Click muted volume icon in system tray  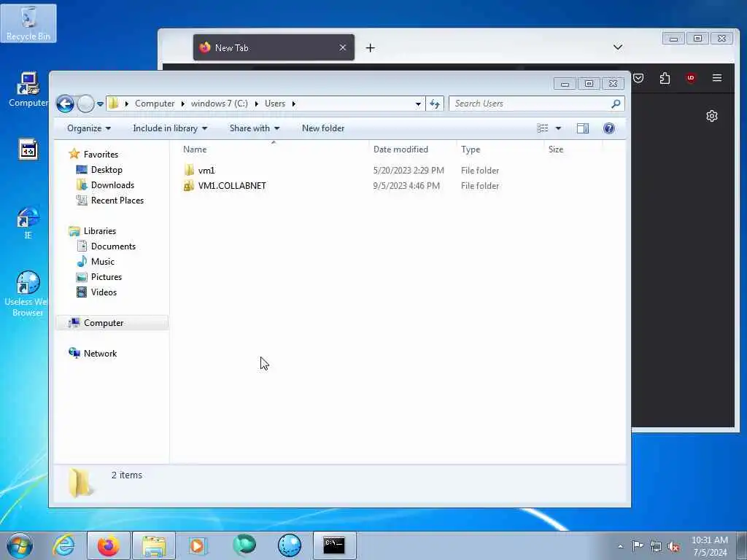tap(673, 546)
